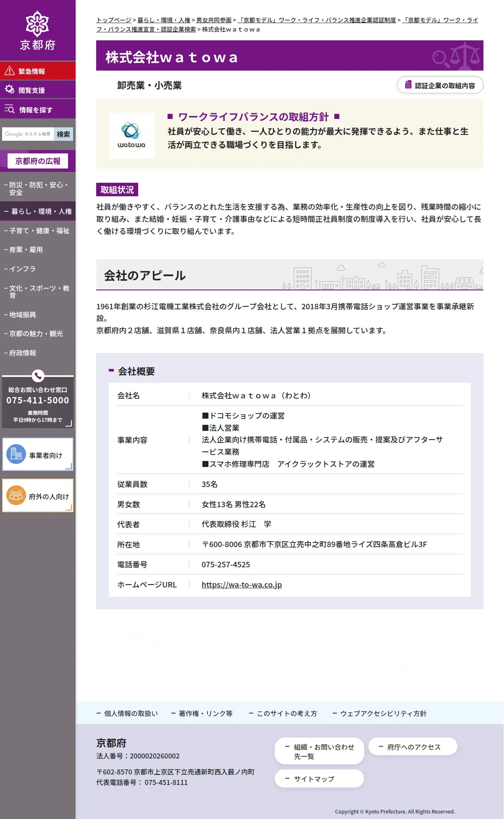The width and height of the screenshot is (504, 819).
Task: Click the 従業員数 value 35名
Action: (x=210, y=484)
